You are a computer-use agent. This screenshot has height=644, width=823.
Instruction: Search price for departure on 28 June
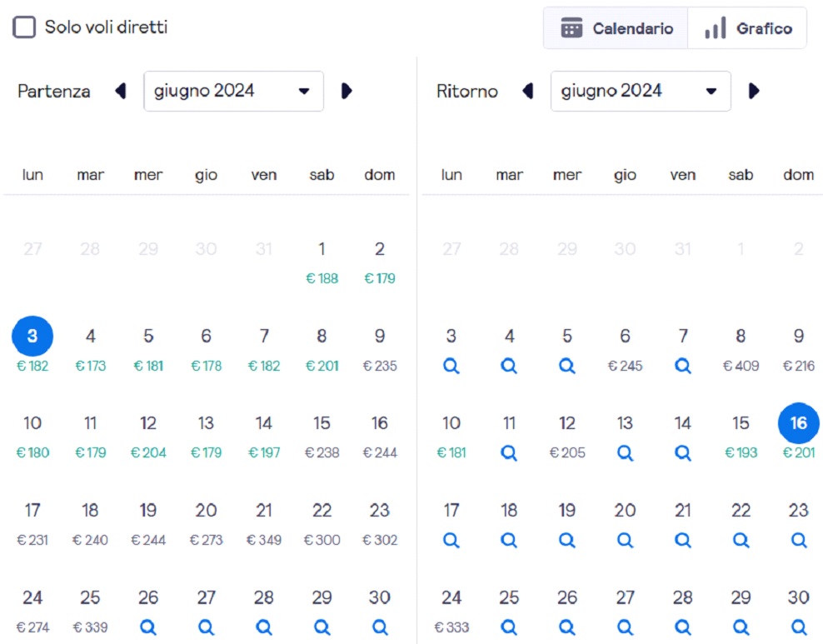pos(264,627)
